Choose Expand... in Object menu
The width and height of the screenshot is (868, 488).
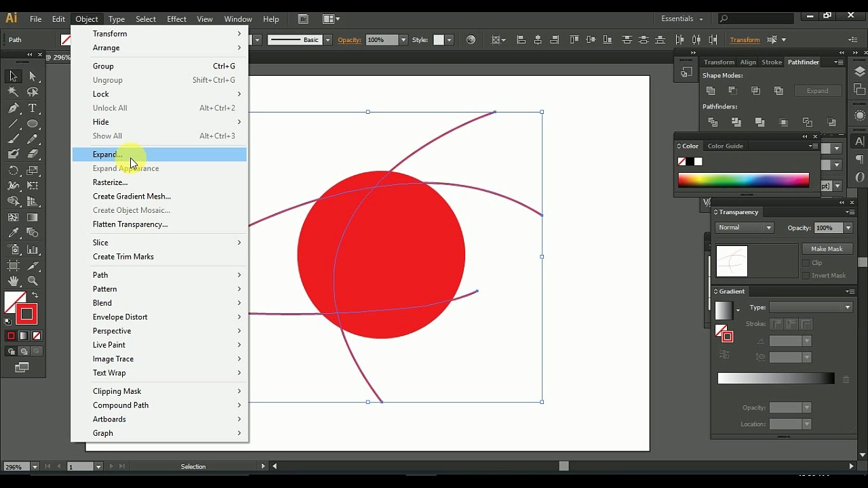point(159,155)
